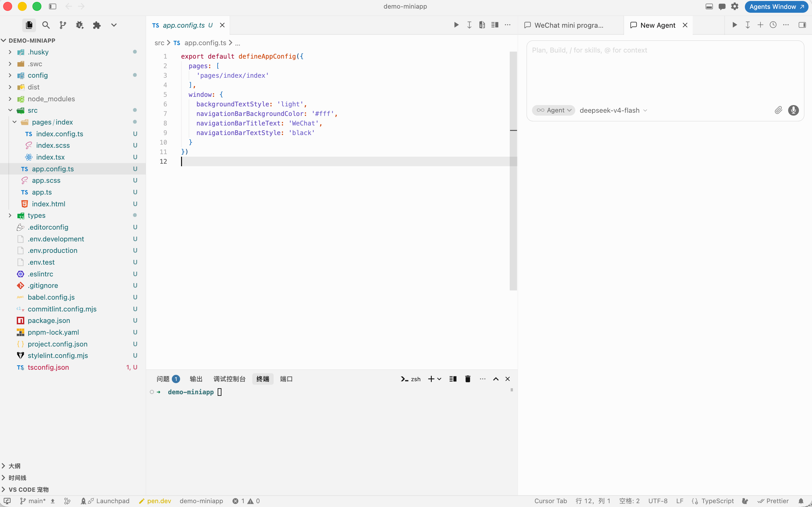812x507 pixels.
Task: Open the terminal launch profile dropdown
Action: click(x=439, y=379)
